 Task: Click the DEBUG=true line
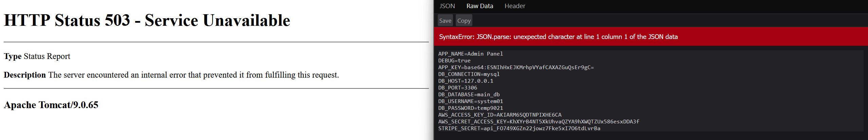coord(454,61)
